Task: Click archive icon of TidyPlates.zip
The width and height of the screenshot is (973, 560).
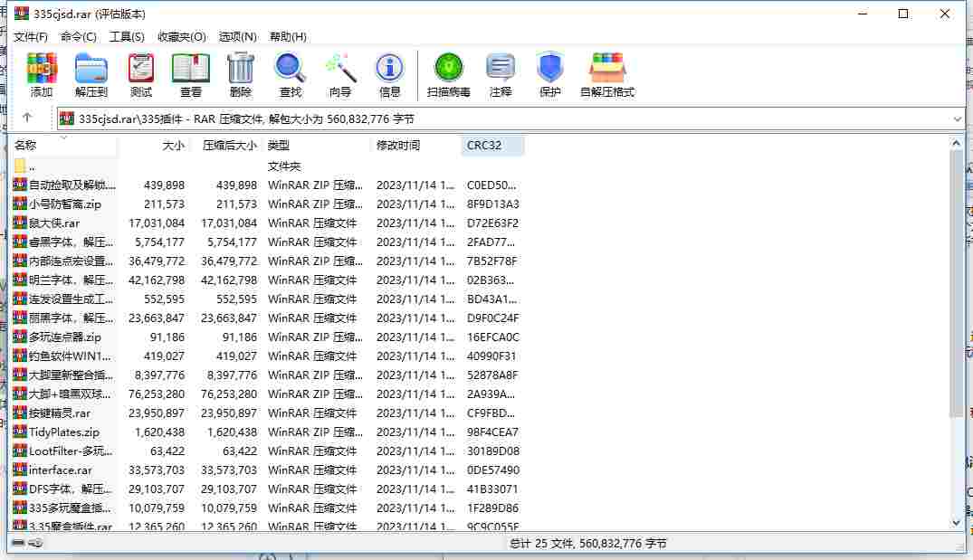Action: (20, 432)
